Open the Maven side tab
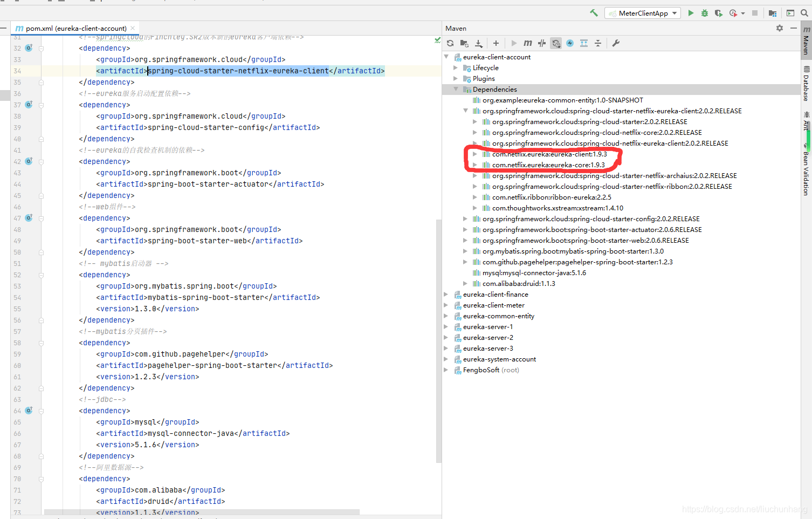 pos(806,41)
